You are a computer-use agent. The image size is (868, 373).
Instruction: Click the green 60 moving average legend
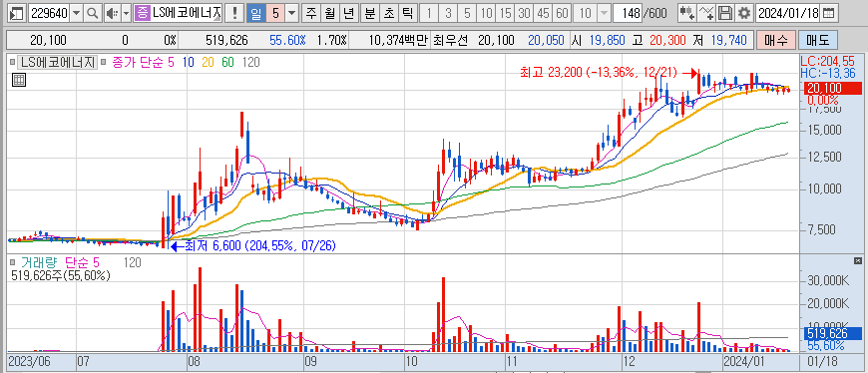[228, 63]
